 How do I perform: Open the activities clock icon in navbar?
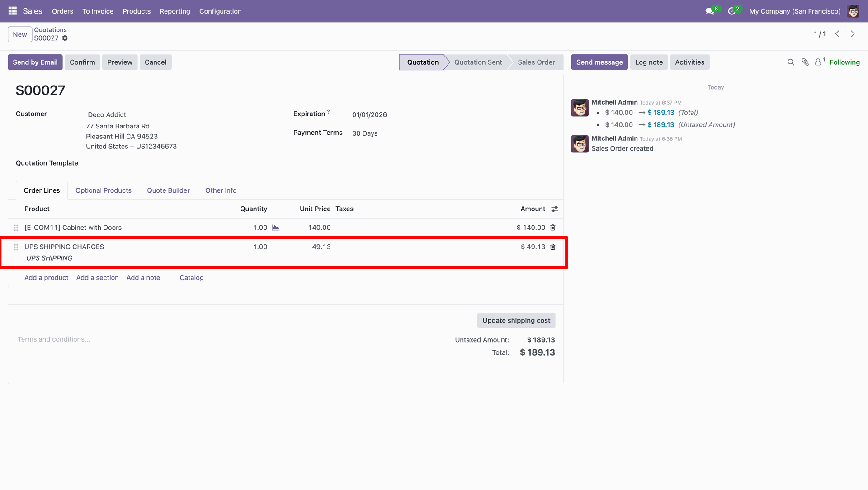[731, 11]
